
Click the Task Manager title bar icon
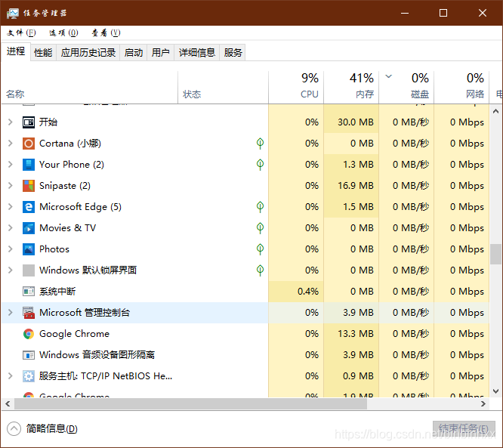tap(13, 13)
